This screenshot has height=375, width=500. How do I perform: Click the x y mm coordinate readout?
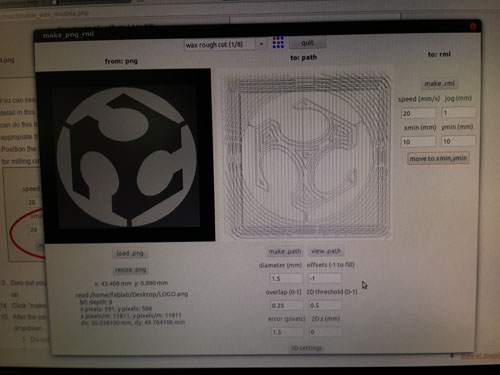131,283
